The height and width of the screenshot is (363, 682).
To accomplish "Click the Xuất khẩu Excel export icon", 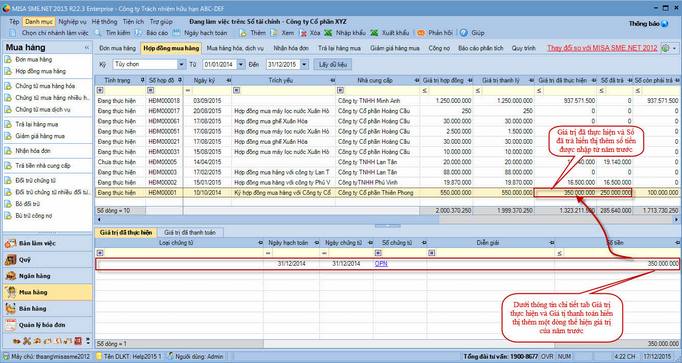I will [374, 33].
